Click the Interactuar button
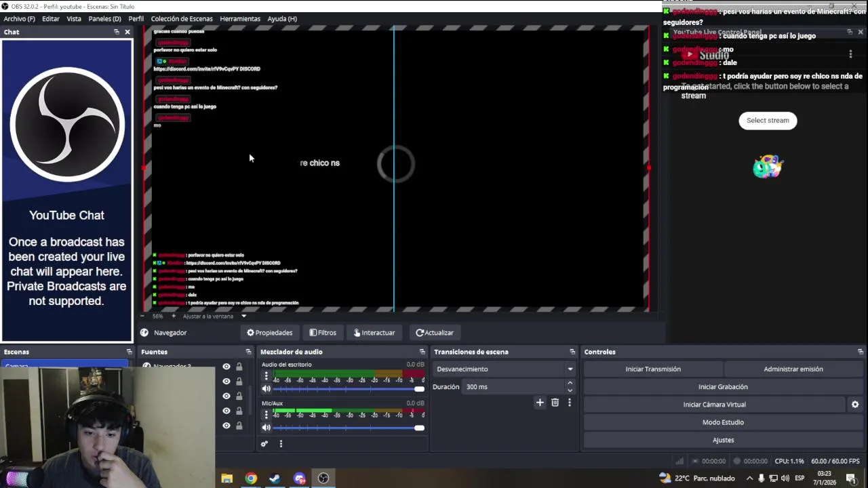This screenshot has height=488, width=868. point(374,333)
